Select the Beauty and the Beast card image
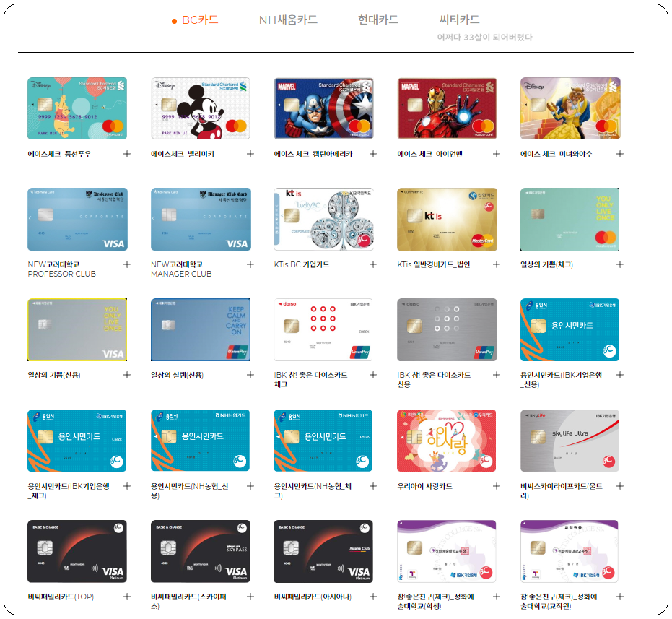672x619 pixels. (570, 108)
